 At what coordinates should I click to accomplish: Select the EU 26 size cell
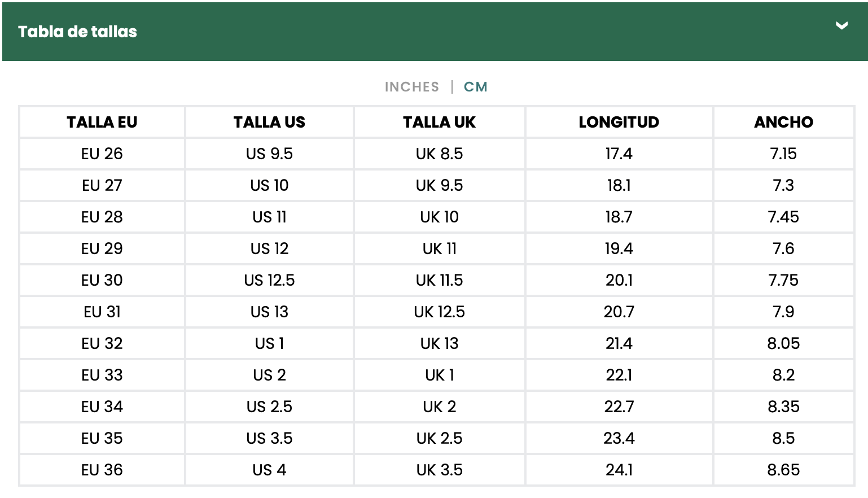click(102, 154)
